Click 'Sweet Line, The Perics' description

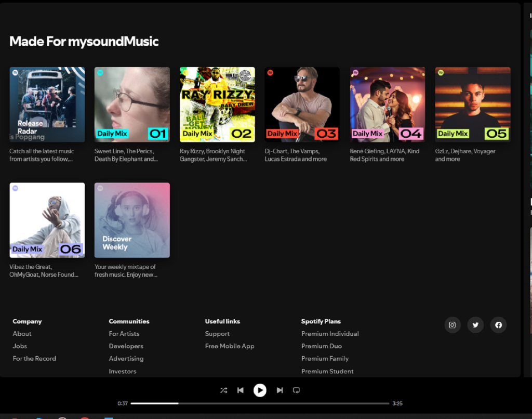click(x=126, y=155)
